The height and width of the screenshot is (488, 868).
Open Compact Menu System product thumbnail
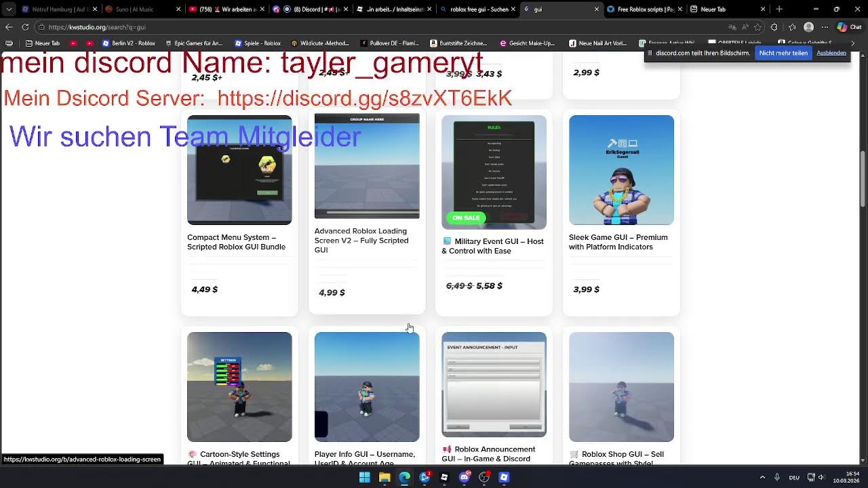[x=239, y=170]
